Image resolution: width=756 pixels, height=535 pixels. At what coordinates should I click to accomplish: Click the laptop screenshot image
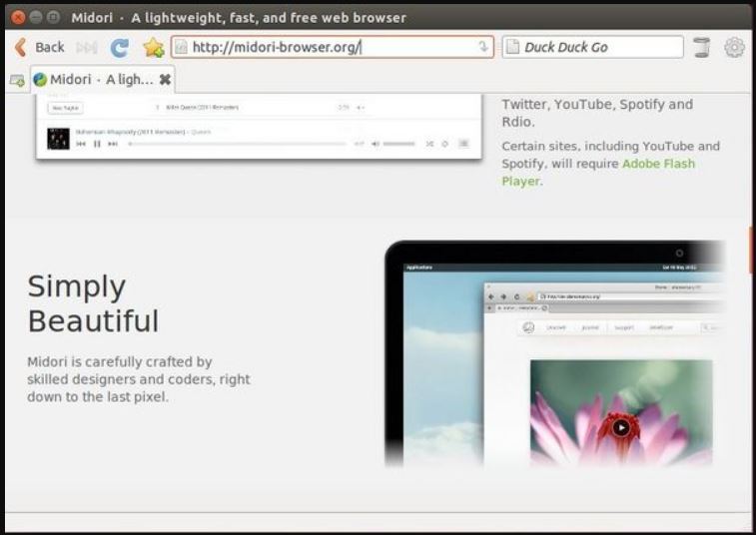coord(554,353)
